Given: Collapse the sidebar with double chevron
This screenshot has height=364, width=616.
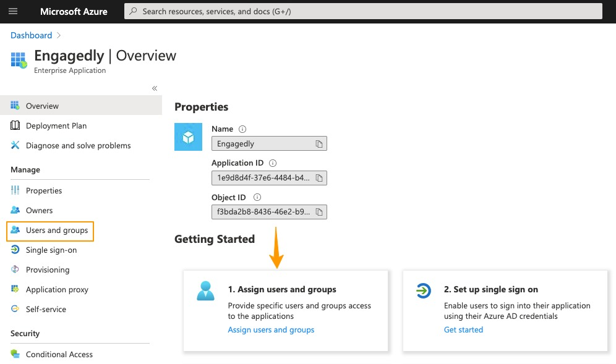Looking at the screenshot, I should coord(155,88).
